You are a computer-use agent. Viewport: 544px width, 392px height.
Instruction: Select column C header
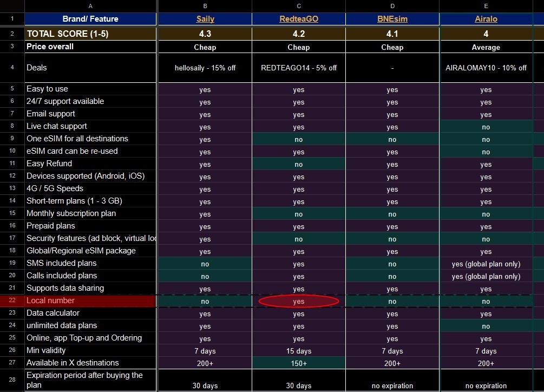coord(298,5)
